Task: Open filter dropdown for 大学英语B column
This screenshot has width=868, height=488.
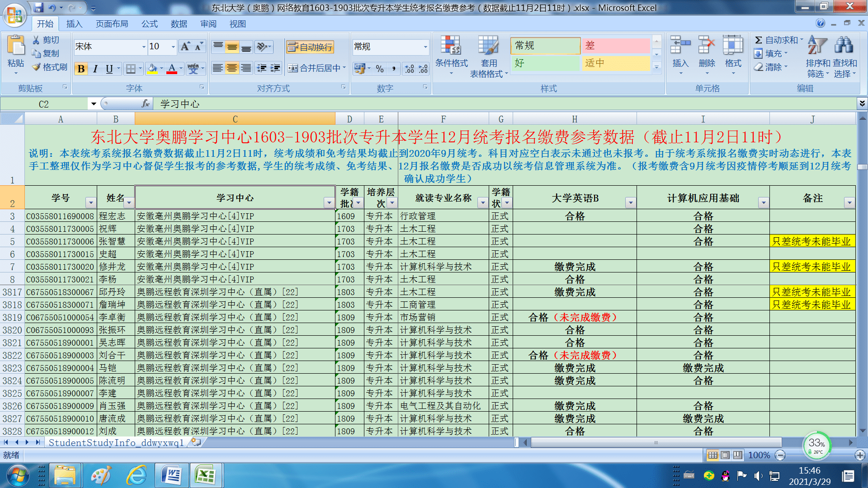Action: (631, 203)
